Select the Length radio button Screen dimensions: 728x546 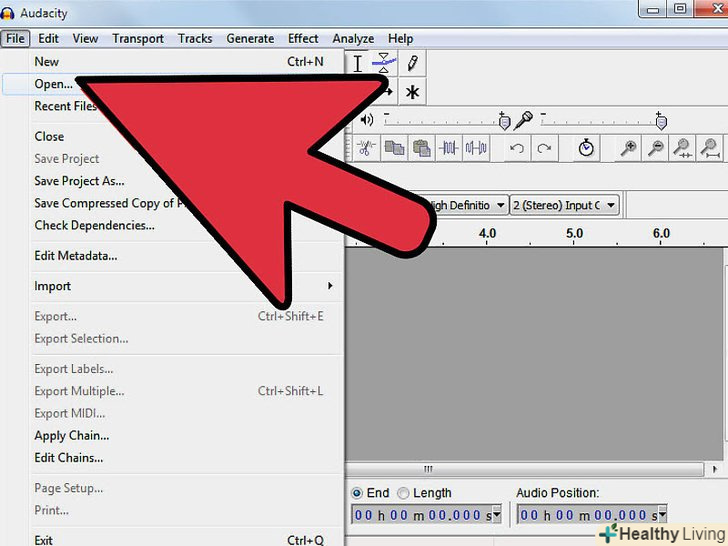tap(403, 493)
